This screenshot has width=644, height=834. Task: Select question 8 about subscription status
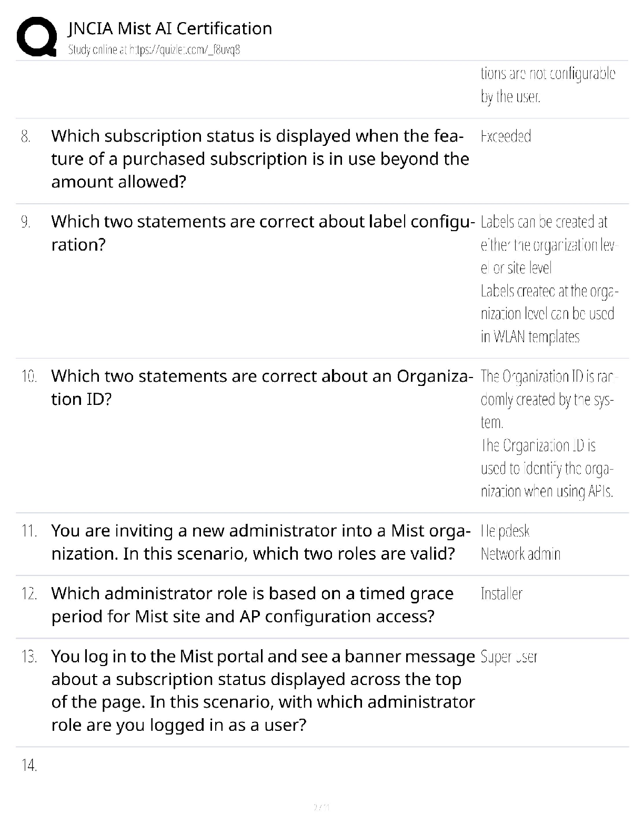coord(260,158)
